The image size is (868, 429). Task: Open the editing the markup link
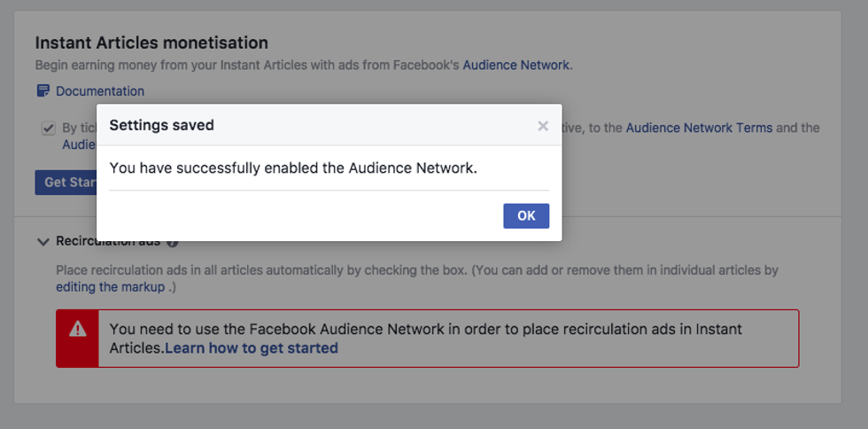point(110,286)
